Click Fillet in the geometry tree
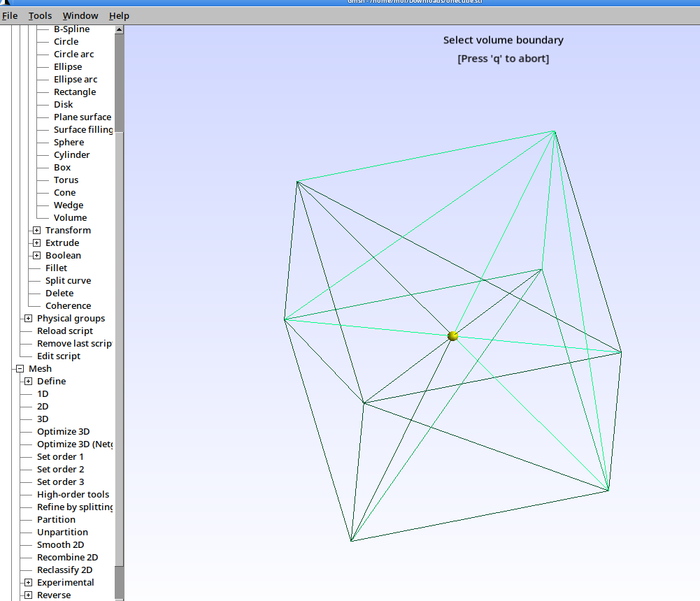The height and width of the screenshot is (601, 700). [x=56, y=268]
